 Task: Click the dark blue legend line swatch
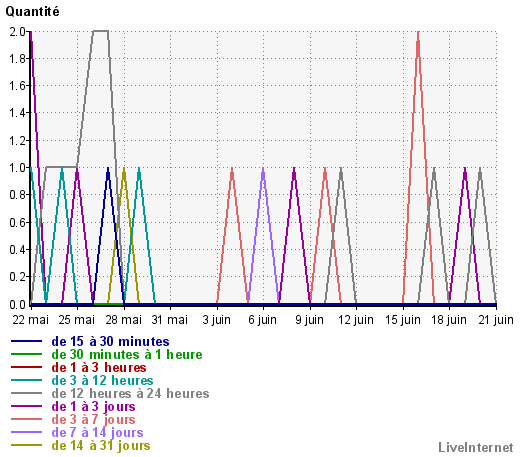[x=26, y=341]
